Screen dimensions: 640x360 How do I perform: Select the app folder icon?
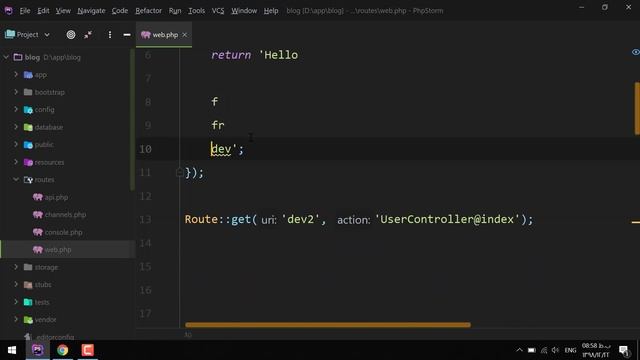(28, 75)
